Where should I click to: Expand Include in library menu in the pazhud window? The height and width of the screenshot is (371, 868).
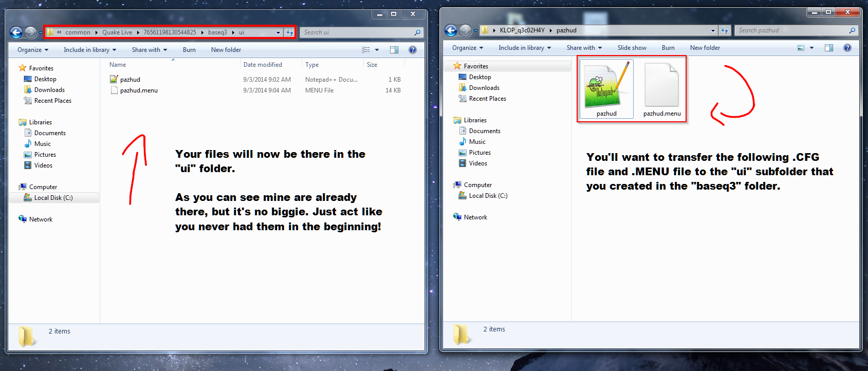click(524, 48)
